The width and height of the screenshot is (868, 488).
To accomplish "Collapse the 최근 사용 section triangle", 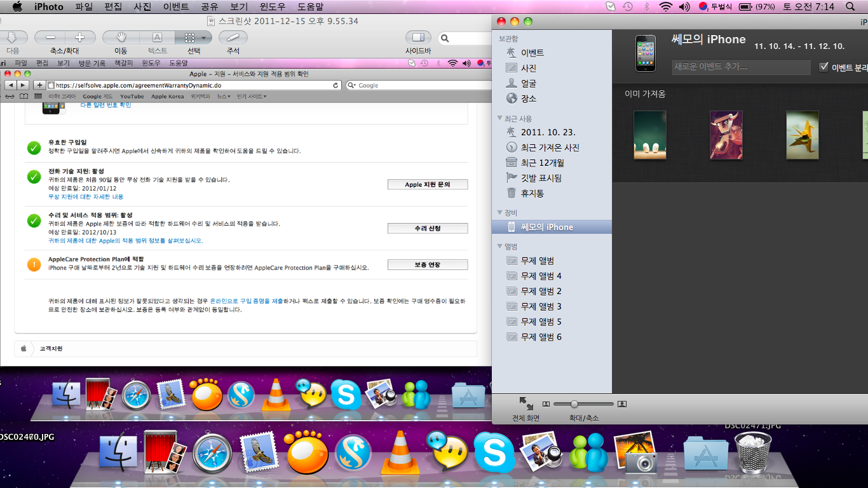I will coord(500,118).
